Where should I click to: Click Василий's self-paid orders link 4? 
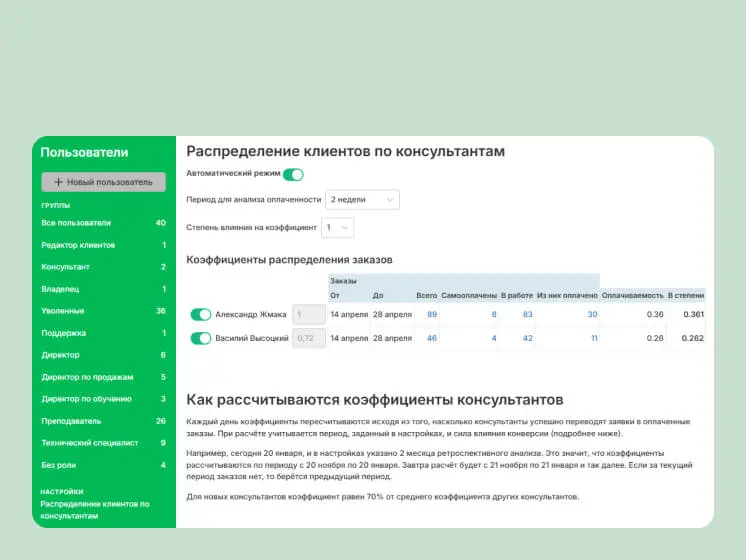click(x=493, y=338)
